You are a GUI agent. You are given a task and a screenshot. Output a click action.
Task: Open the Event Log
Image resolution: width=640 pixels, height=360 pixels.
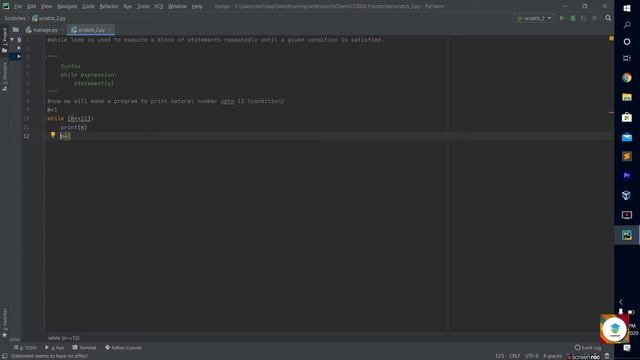(588, 348)
